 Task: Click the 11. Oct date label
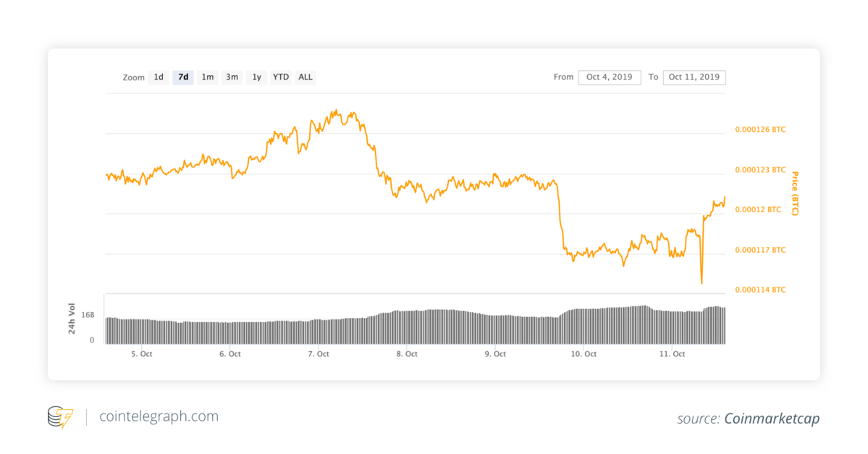coord(672,354)
